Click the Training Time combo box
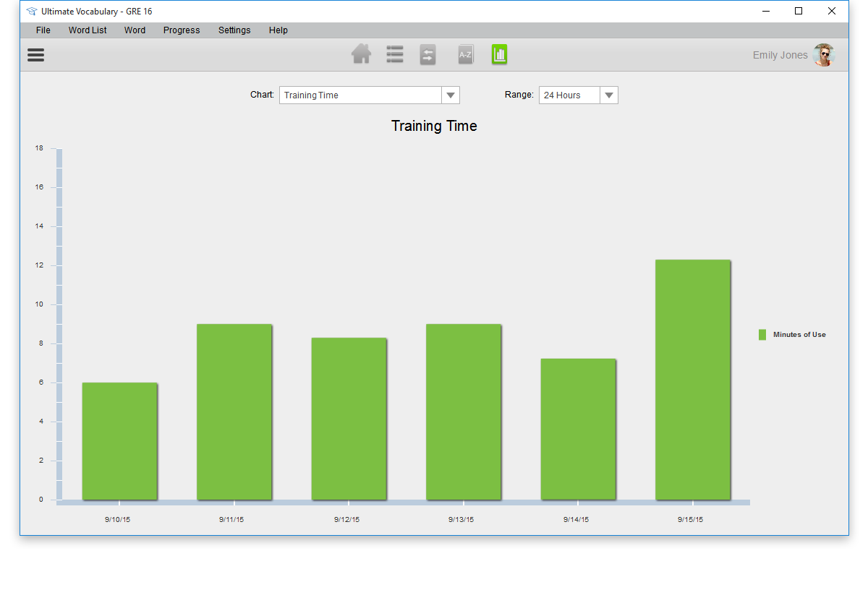Image resolution: width=868 pixels, height=603 pixels. 360,95
